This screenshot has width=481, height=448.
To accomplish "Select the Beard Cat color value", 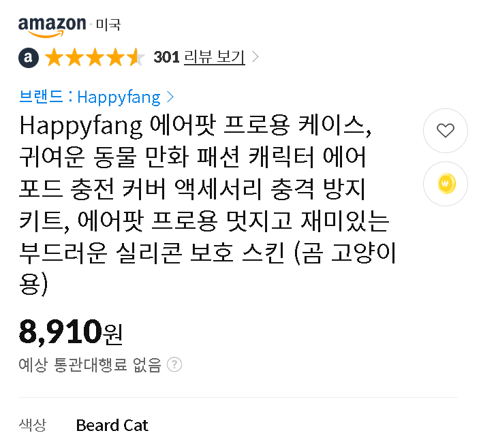I will pyautogui.click(x=112, y=426).
